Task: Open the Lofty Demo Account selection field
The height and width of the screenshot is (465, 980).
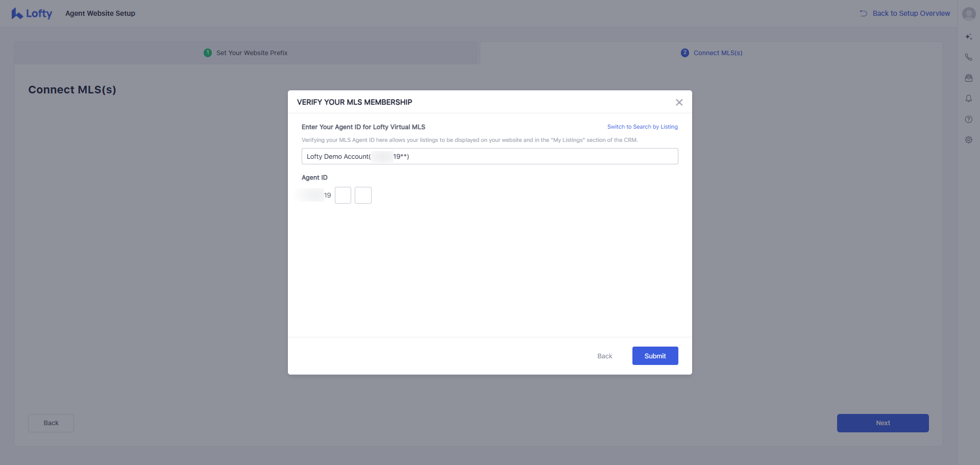Action: pyautogui.click(x=489, y=156)
